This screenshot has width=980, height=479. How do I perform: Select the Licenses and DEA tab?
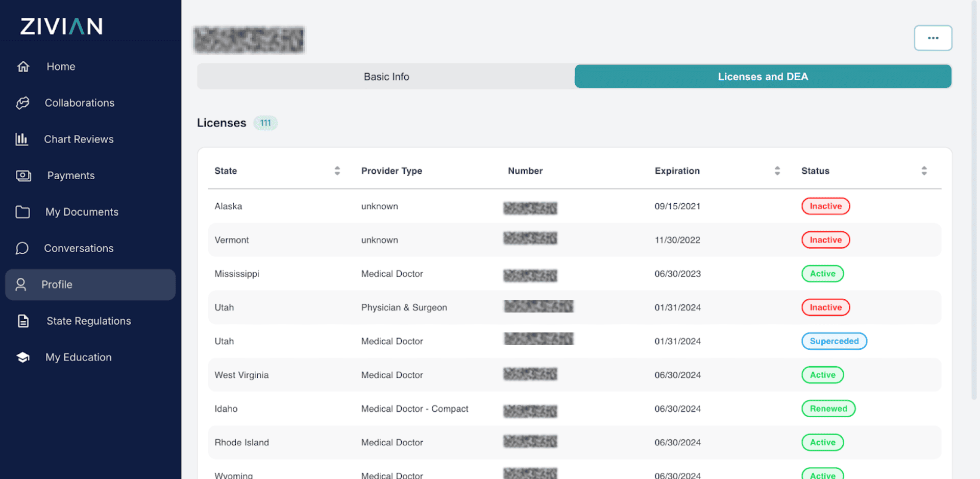click(763, 77)
